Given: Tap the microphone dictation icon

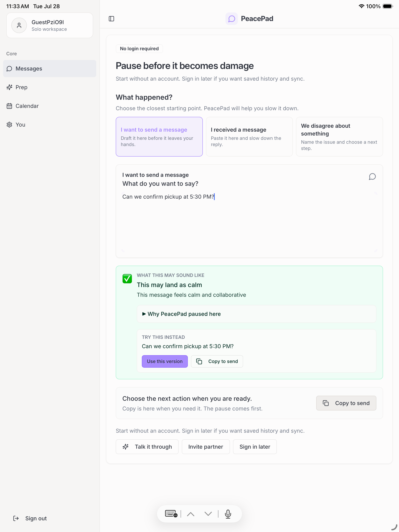Looking at the screenshot, I should 228,514.
